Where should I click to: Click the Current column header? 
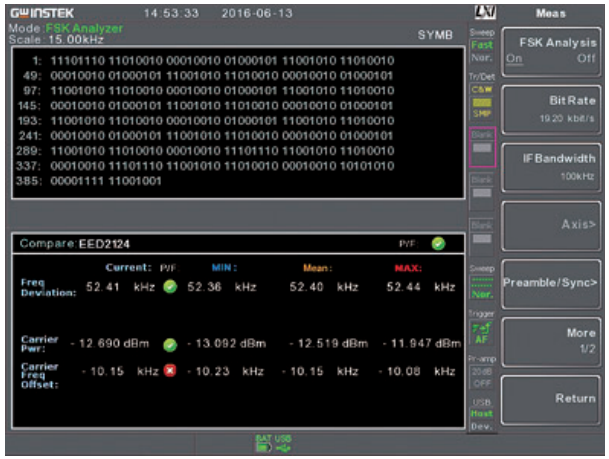coord(129,268)
